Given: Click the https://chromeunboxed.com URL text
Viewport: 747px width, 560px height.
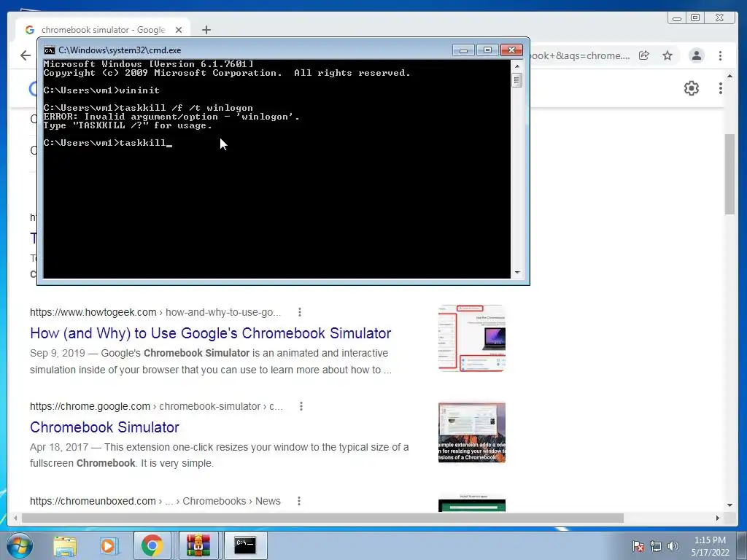Looking at the screenshot, I should point(93,501).
